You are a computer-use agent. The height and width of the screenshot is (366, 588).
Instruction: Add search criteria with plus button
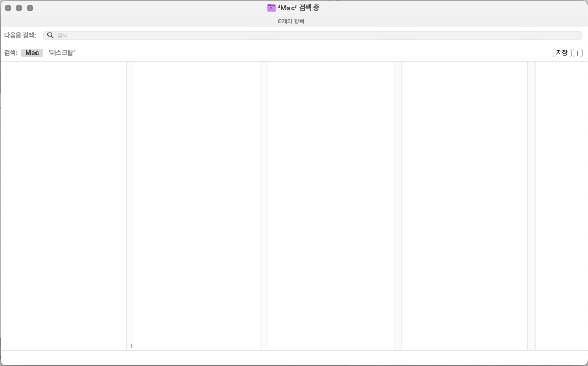(x=578, y=53)
